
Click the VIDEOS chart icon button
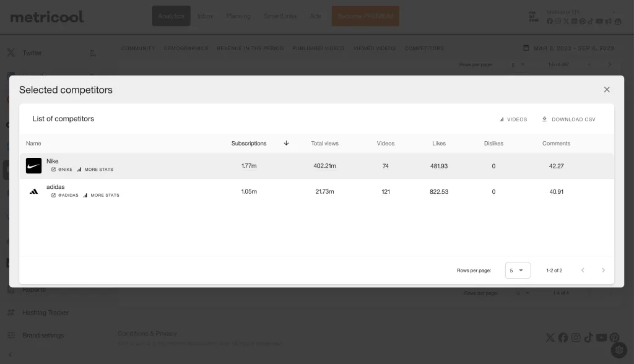click(x=513, y=119)
